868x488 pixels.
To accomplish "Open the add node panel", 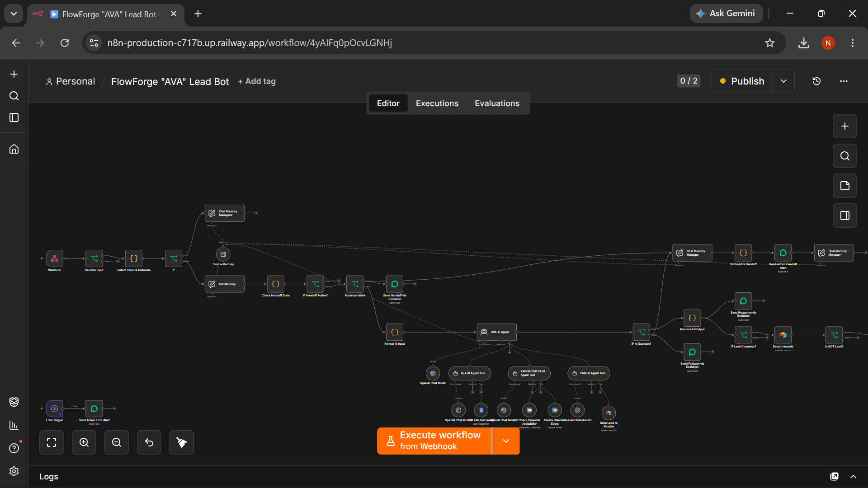I will point(845,126).
